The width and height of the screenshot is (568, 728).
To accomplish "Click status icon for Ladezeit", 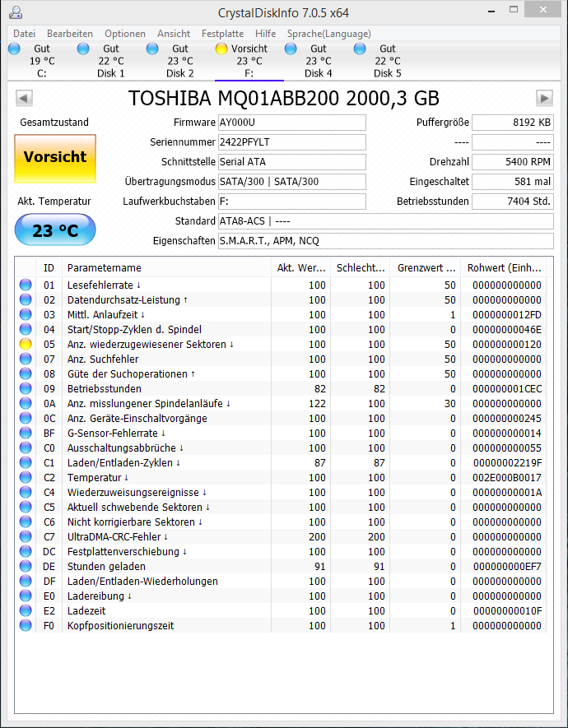I will pyautogui.click(x=26, y=610).
